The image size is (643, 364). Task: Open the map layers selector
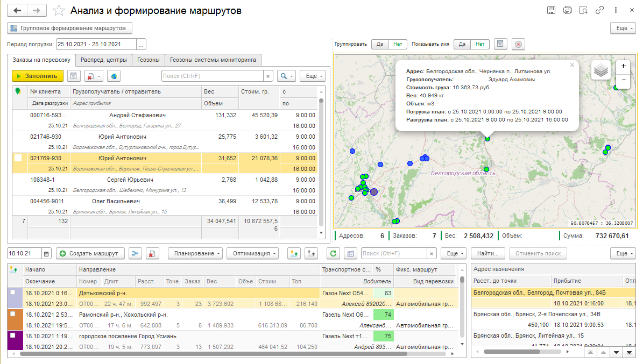pyautogui.click(x=602, y=70)
